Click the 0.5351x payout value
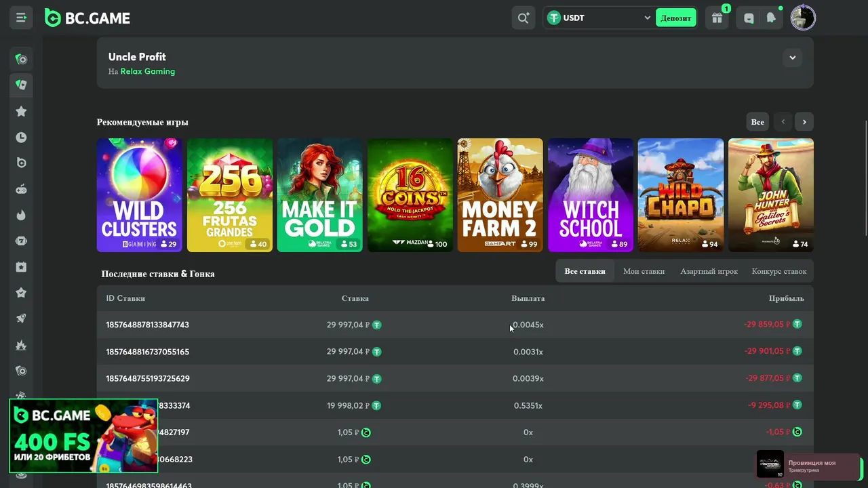Viewport: 868px width, 488px height. 528,405
